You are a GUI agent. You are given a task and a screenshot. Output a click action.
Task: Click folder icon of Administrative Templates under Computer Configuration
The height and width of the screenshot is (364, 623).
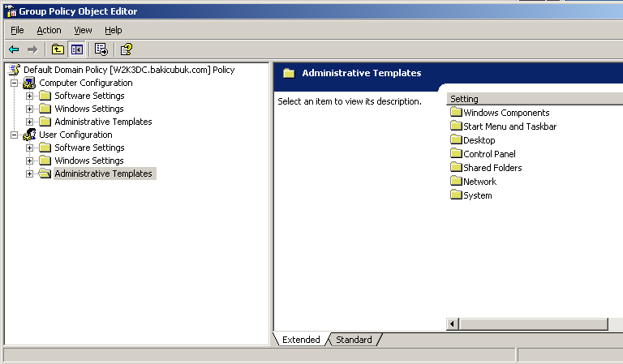(x=45, y=122)
